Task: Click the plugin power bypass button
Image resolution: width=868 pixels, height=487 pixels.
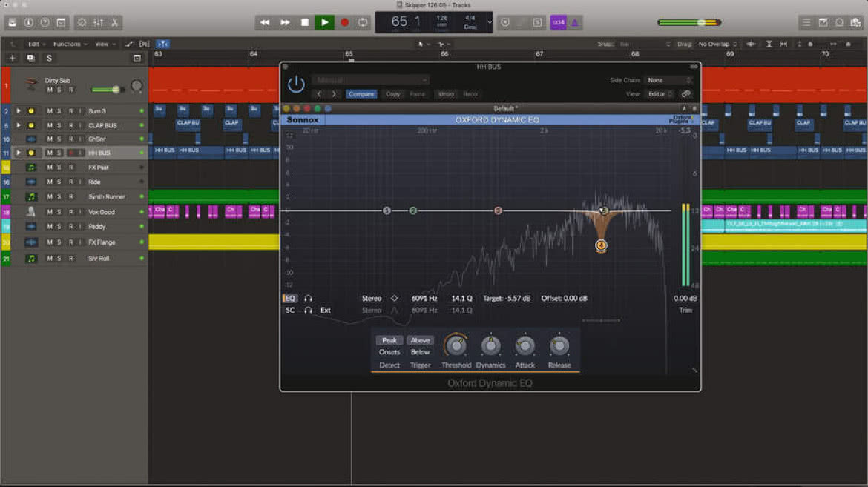Action: pyautogui.click(x=296, y=85)
